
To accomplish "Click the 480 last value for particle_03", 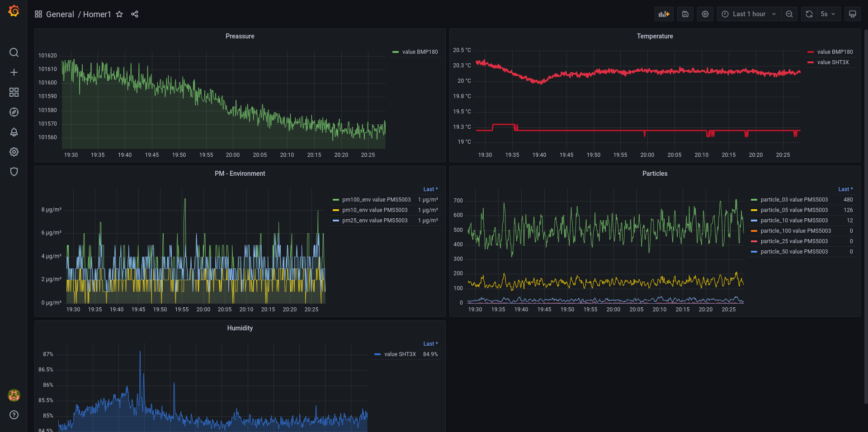I will coord(848,200).
